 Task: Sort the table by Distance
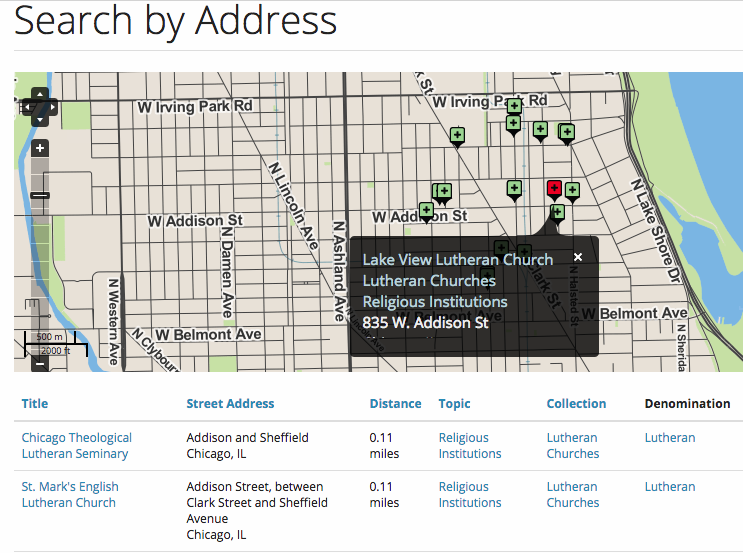click(x=395, y=404)
